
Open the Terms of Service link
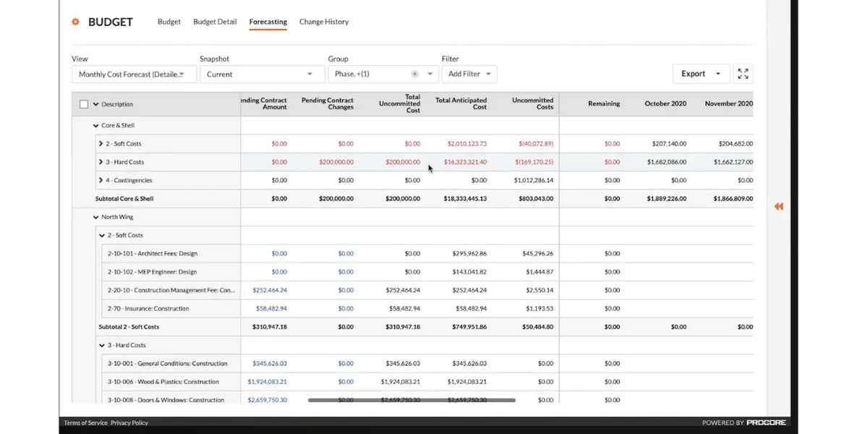tap(85, 422)
